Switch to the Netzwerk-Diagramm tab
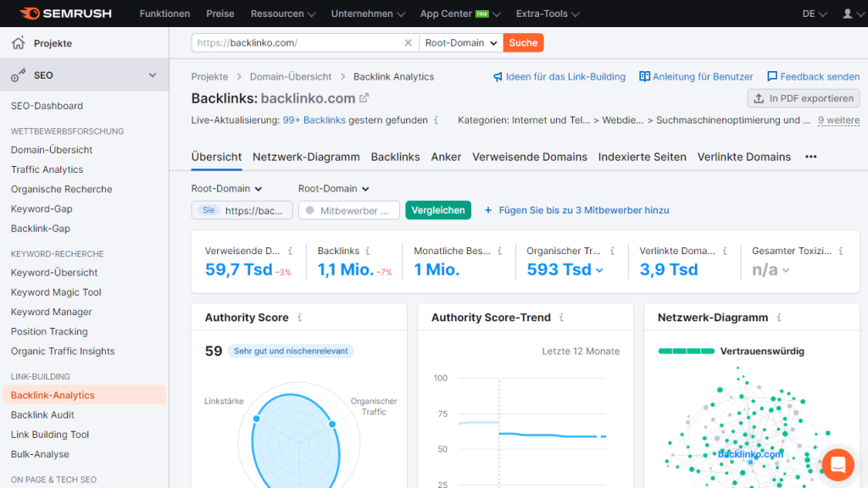Image resolution: width=868 pixels, height=488 pixels. click(x=306, y=157)
